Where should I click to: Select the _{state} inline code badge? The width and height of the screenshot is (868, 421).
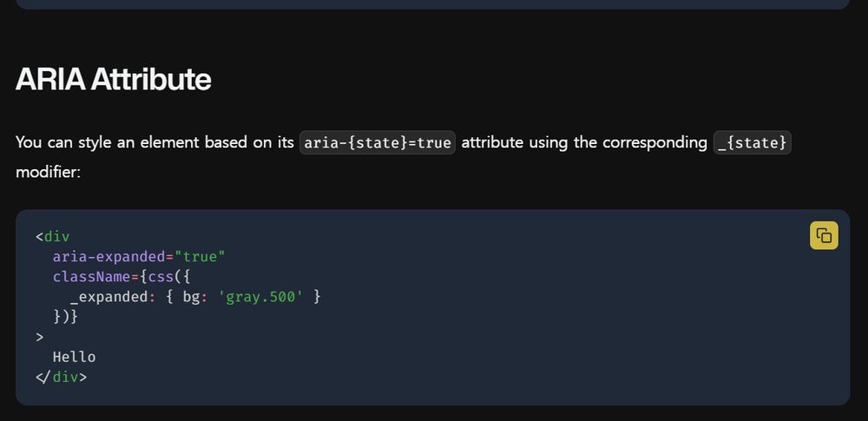753,143
